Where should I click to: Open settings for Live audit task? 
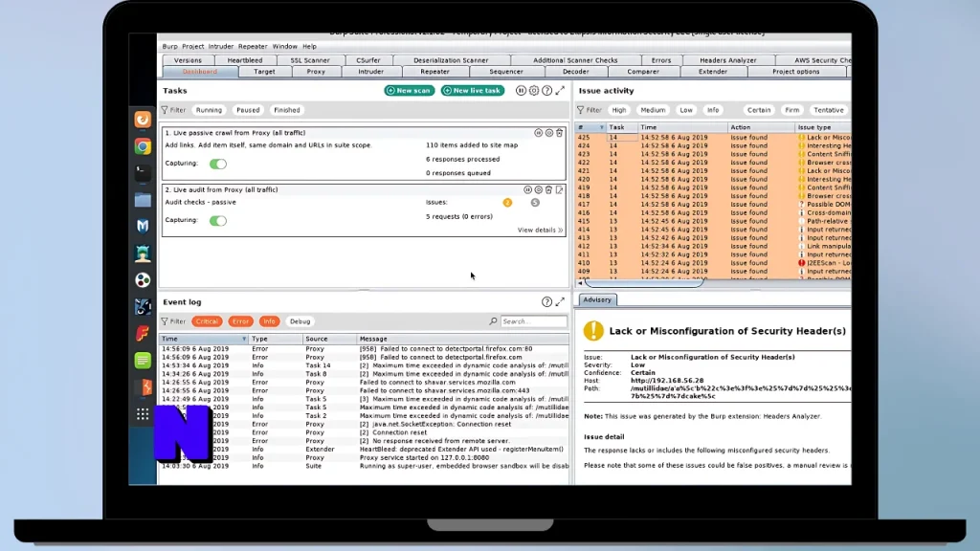pyautogui.click(x=538, y=190)
